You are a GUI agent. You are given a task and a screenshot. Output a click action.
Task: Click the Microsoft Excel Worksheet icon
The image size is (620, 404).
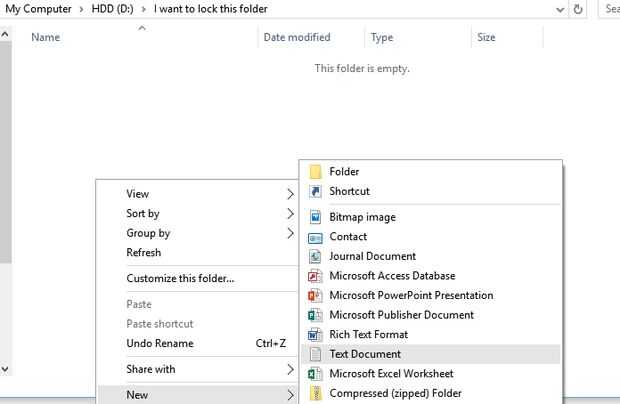[315, 374]
